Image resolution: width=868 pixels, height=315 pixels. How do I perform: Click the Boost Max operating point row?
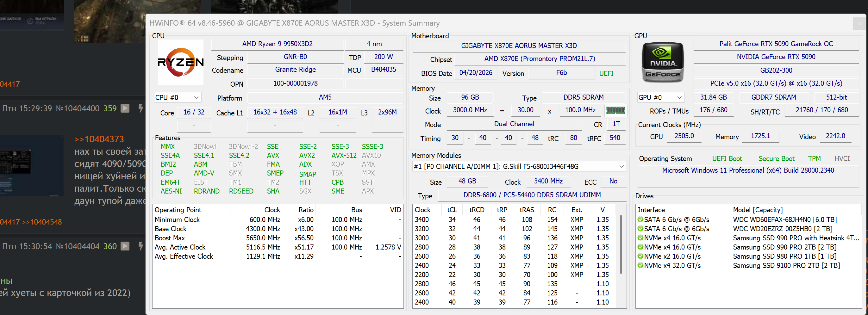click(278, 238)
